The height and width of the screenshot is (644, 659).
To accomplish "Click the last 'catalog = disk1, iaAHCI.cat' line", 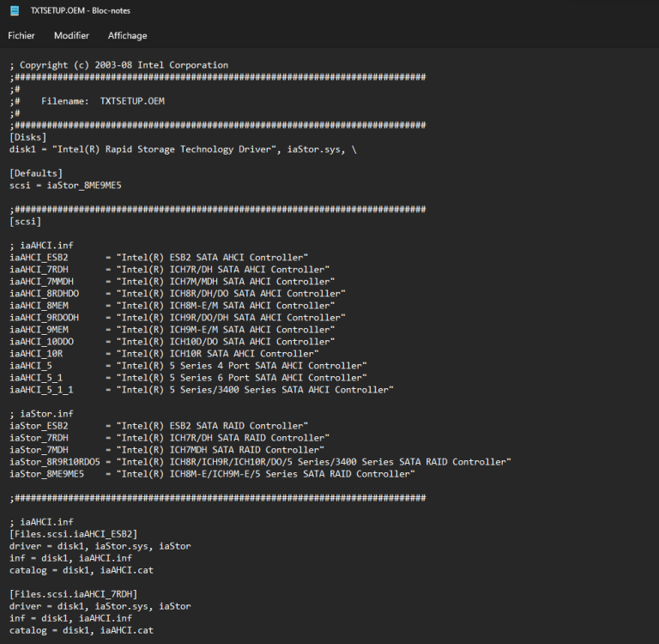I will click(x=82, y=630).
